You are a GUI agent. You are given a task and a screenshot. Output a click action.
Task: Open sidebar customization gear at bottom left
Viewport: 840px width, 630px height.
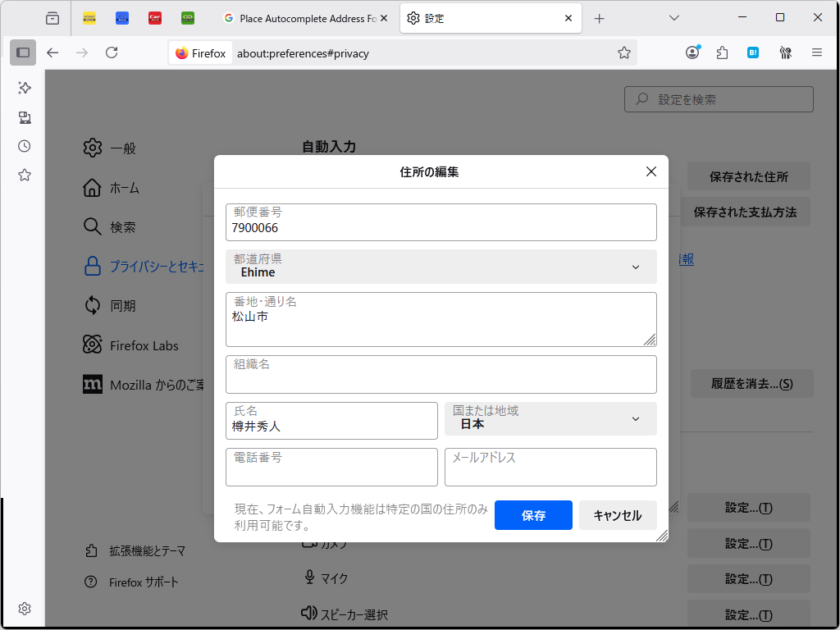[x=24, y=609]
